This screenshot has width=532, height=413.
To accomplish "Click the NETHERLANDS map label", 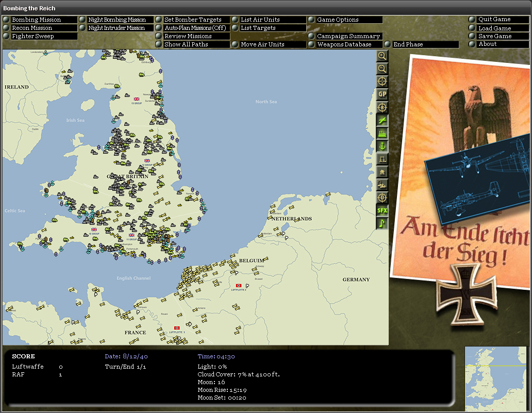I will pyautogui.click(x=292, y=219).
